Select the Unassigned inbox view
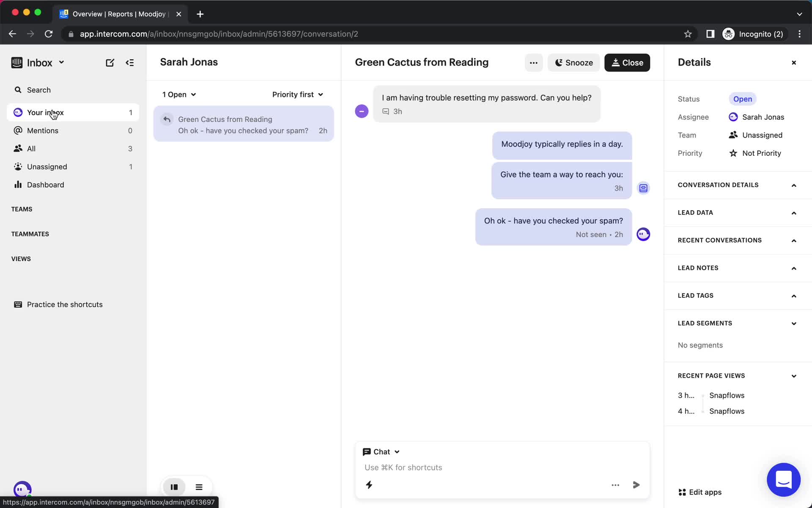The width and height of the screenshot is (812, 508). (x=47, y=166)
